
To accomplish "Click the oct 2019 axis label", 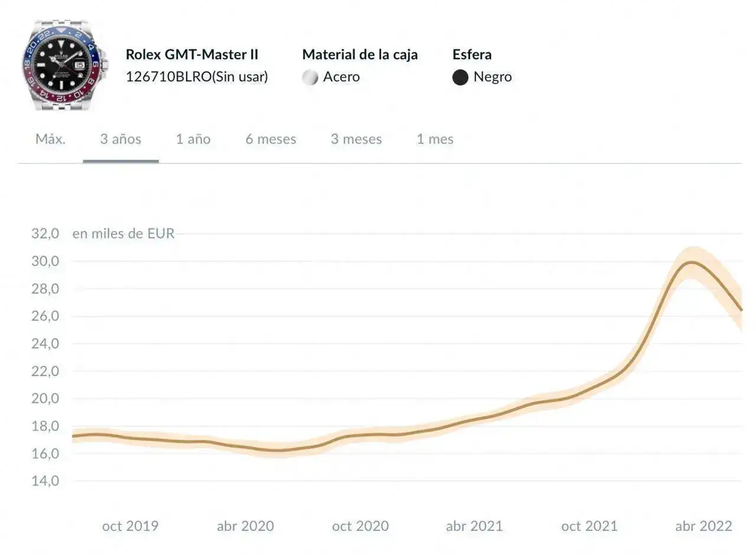I will [130, 526].
